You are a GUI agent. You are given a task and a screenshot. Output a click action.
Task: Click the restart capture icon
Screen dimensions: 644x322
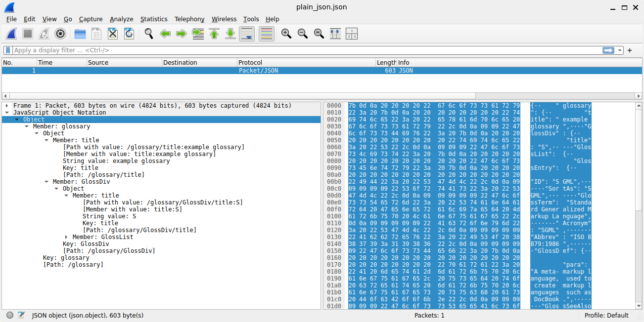pos(44,34)
